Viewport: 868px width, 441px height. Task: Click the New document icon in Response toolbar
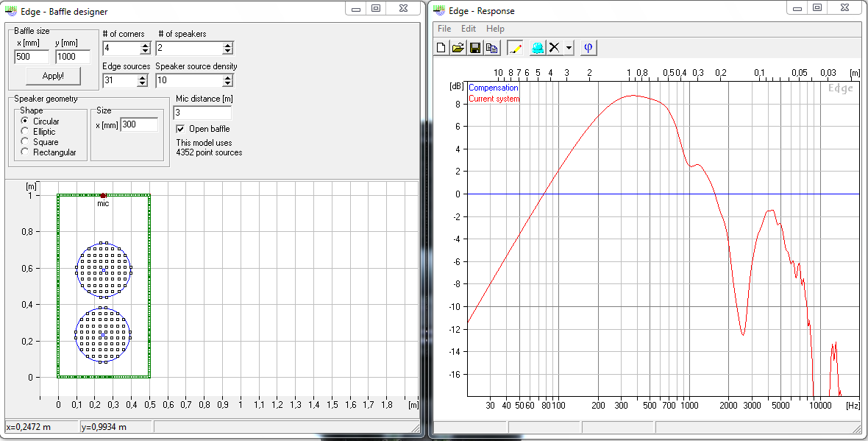pyautogui.click(x=441, y=48)
